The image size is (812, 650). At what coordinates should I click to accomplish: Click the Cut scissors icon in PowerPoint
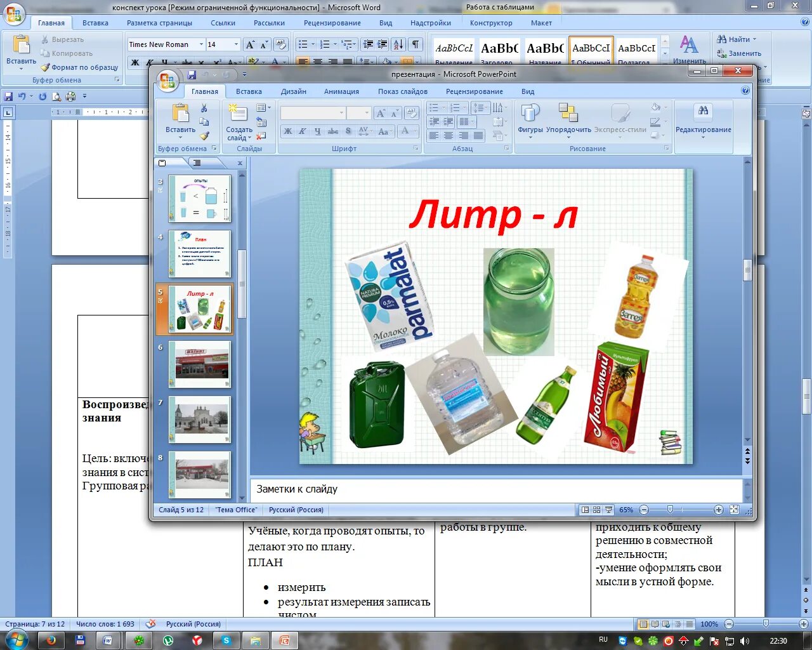[204, 109]
